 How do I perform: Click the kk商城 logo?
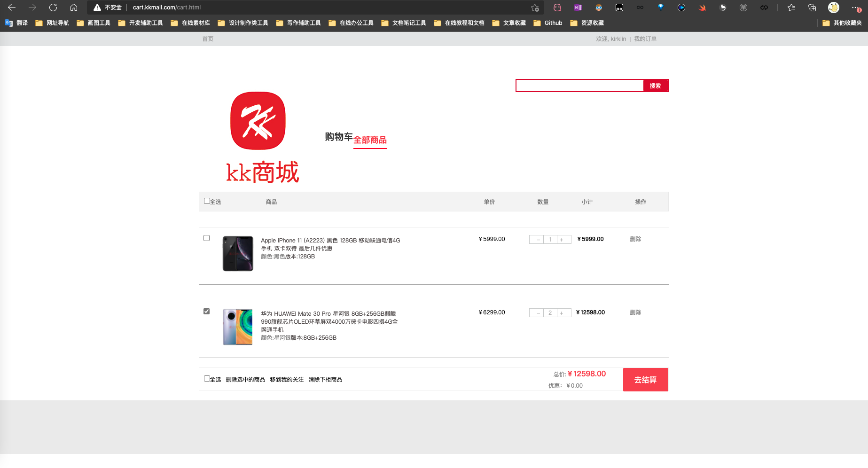point(262,137)
